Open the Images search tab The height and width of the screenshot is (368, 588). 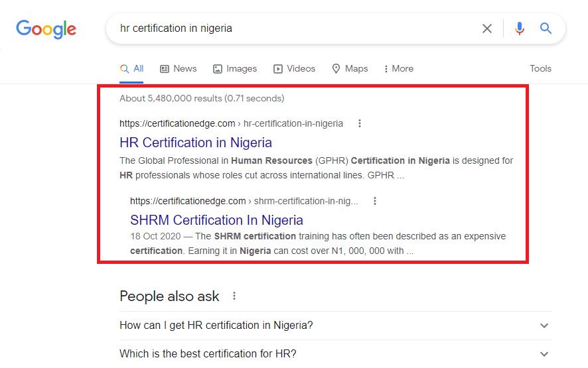pos(235,68)
